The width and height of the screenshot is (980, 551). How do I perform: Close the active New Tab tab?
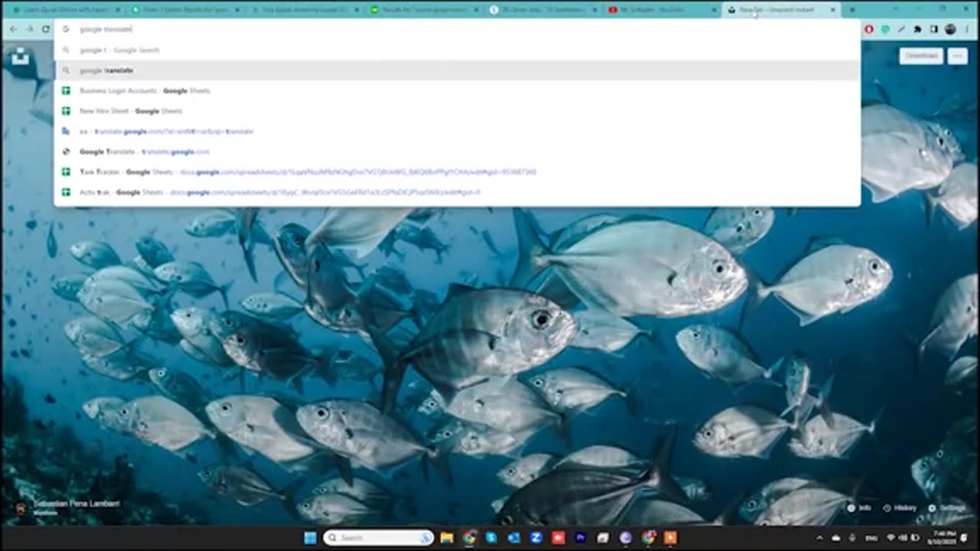coord(833,9)
